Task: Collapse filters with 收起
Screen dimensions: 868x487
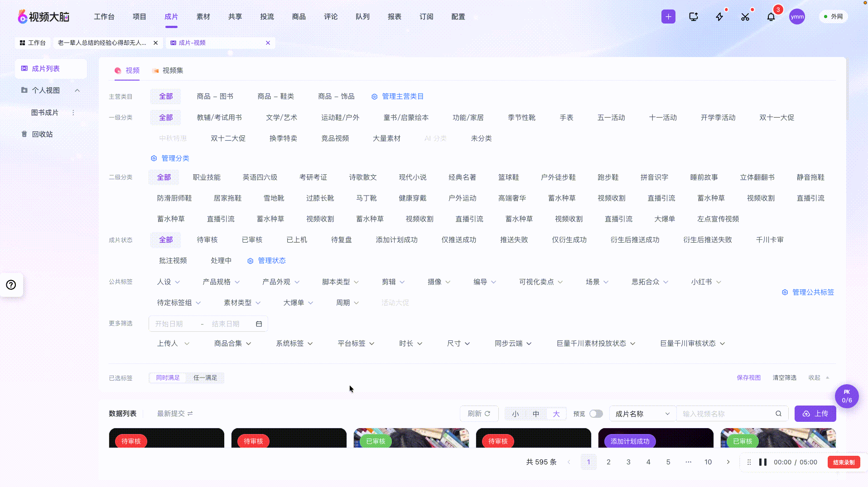Action: (819, 377)
